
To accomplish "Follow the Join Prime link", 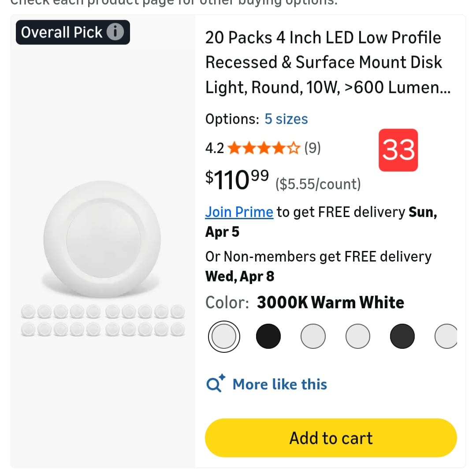I will point(239,212).
